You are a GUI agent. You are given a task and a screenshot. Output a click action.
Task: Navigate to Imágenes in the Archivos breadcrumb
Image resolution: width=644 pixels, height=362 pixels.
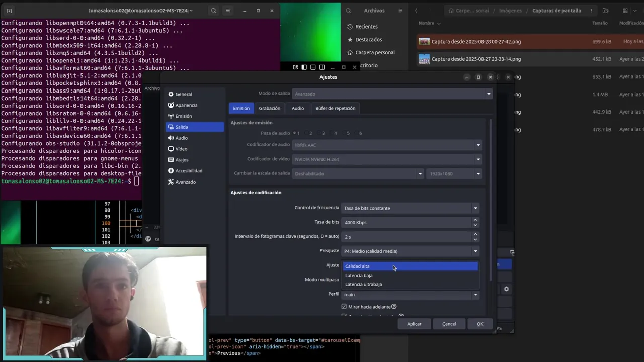(510, 11)
